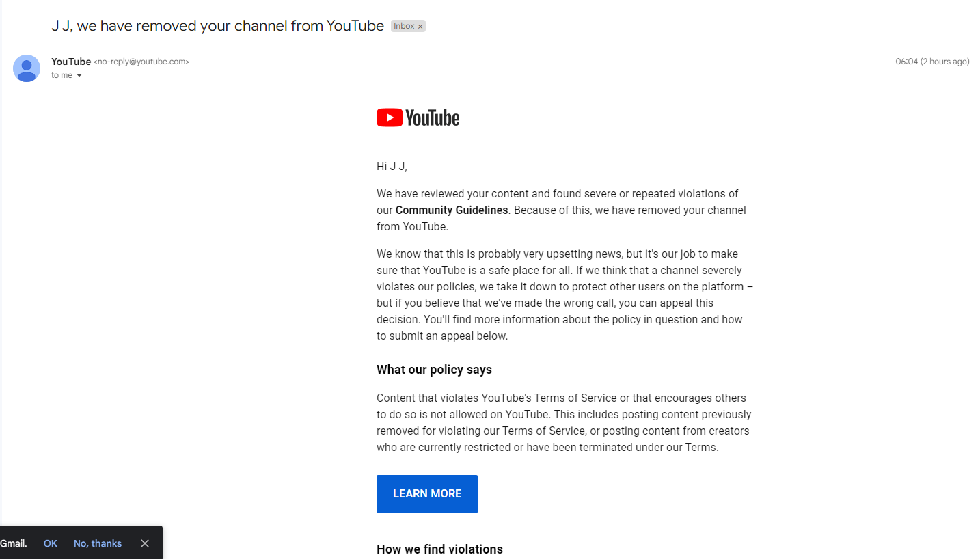Click the 06:04 (2 hours ago) timestamp

(x=932, y=62)
